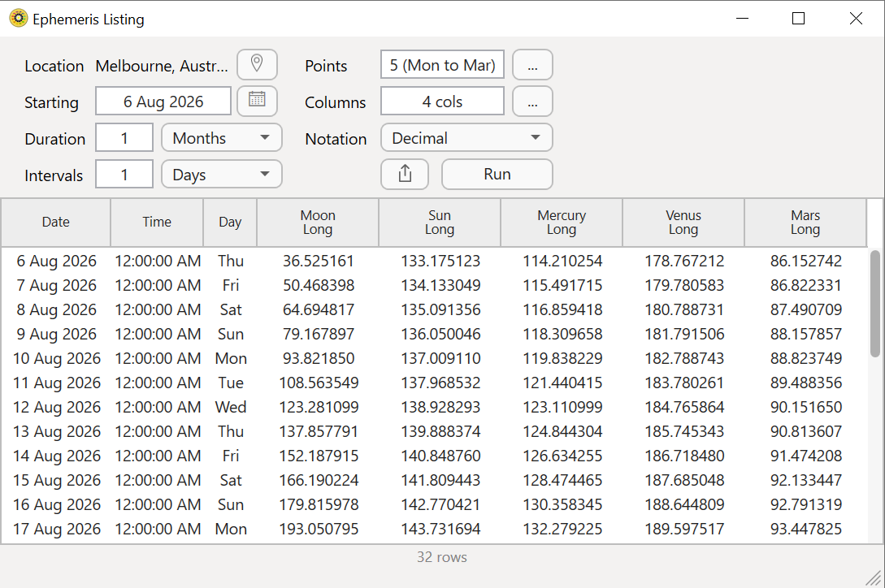885x588 pixels.
Task: Open the calendar date picker icon
Action: pyautogui.click(x=257, y=101)
